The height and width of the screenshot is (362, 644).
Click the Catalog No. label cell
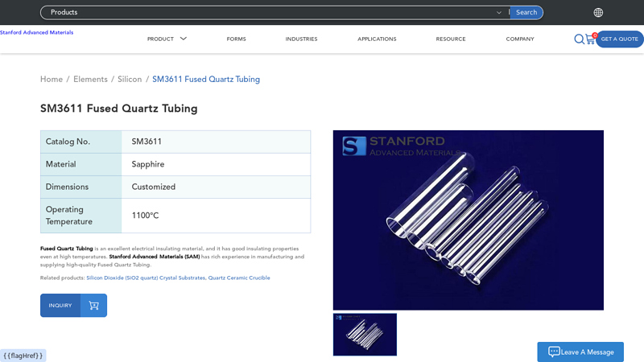81,142
